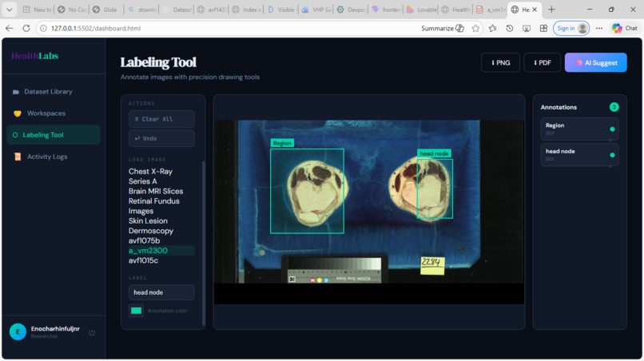The height and width of the screenshot is (361, 644).
Task: Click Summarize in the address bar
Action: (443, 28)
